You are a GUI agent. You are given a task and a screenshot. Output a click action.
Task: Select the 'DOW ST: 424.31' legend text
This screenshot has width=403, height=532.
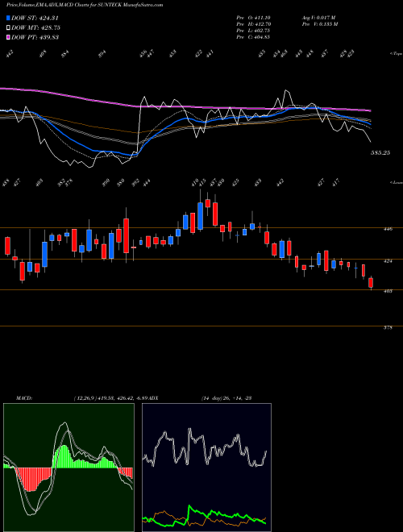35,19
